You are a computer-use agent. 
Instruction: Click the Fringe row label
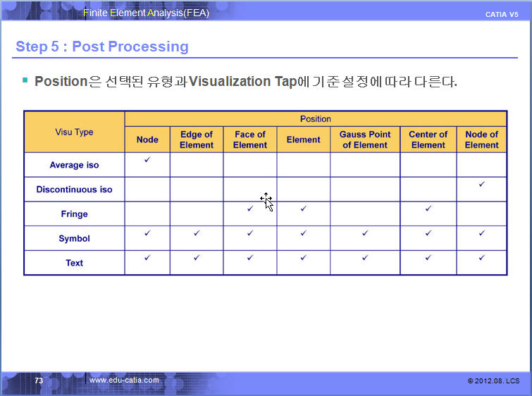[x=74, y=214]
